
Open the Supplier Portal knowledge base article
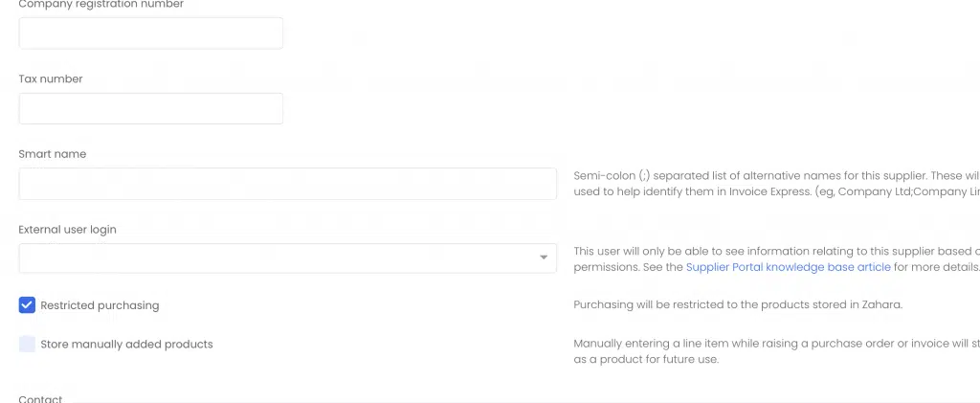[x=789, y=267]
